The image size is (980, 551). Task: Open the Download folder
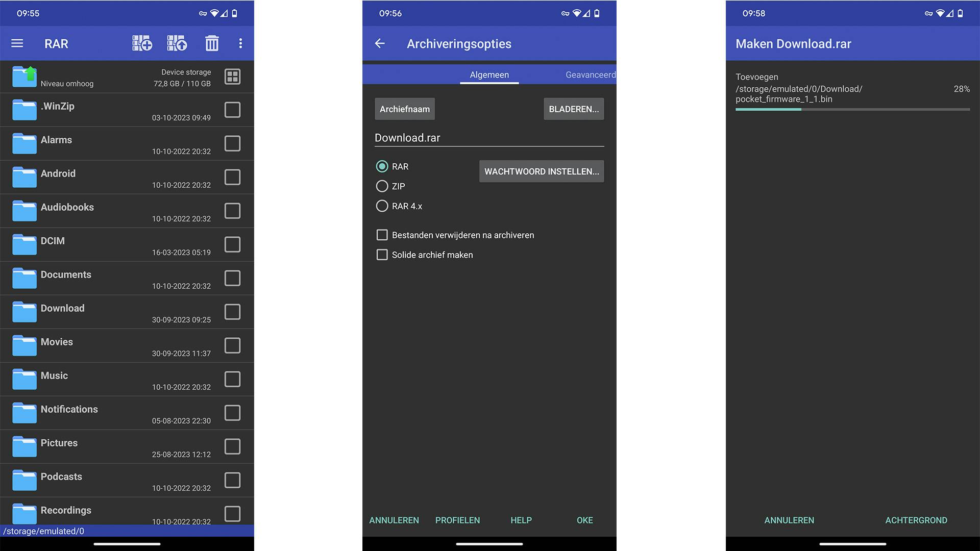pyautogui.click(x=63, y=308)
